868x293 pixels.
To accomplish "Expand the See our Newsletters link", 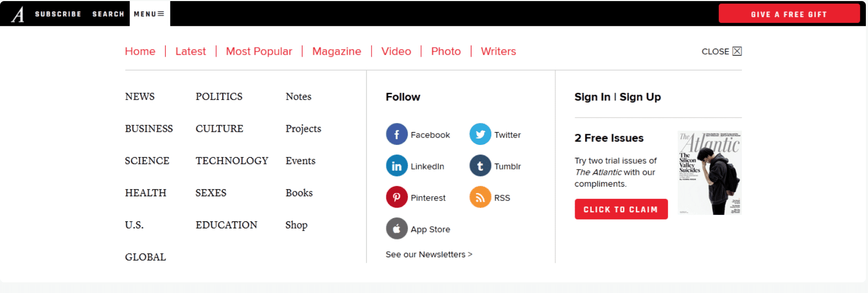I will [x=429, y=255].
